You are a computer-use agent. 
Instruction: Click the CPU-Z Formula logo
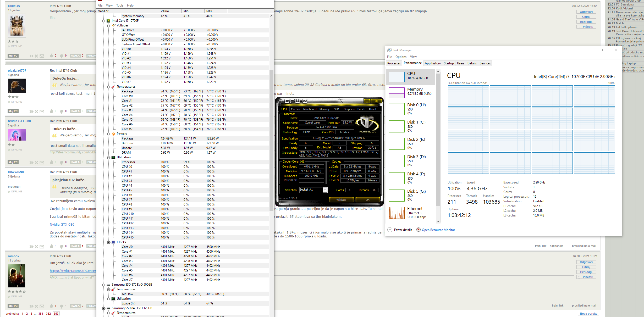[x=367, y=125]
